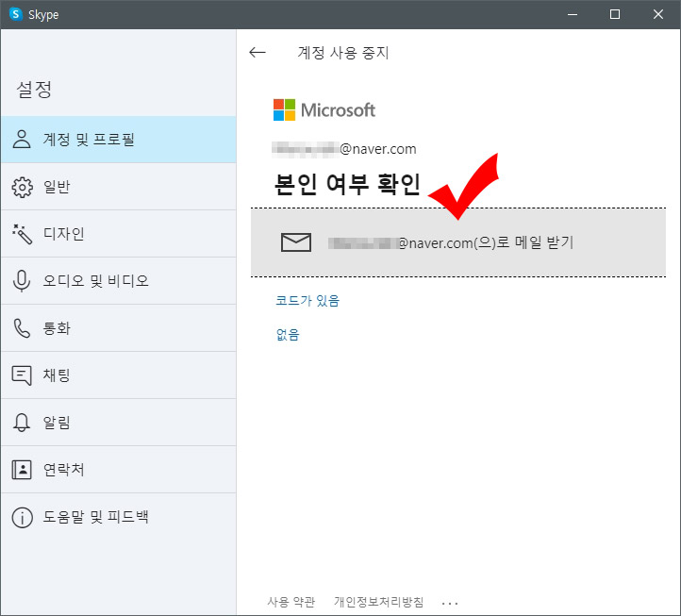Open the 일반 settings section

tap(119, 187)
